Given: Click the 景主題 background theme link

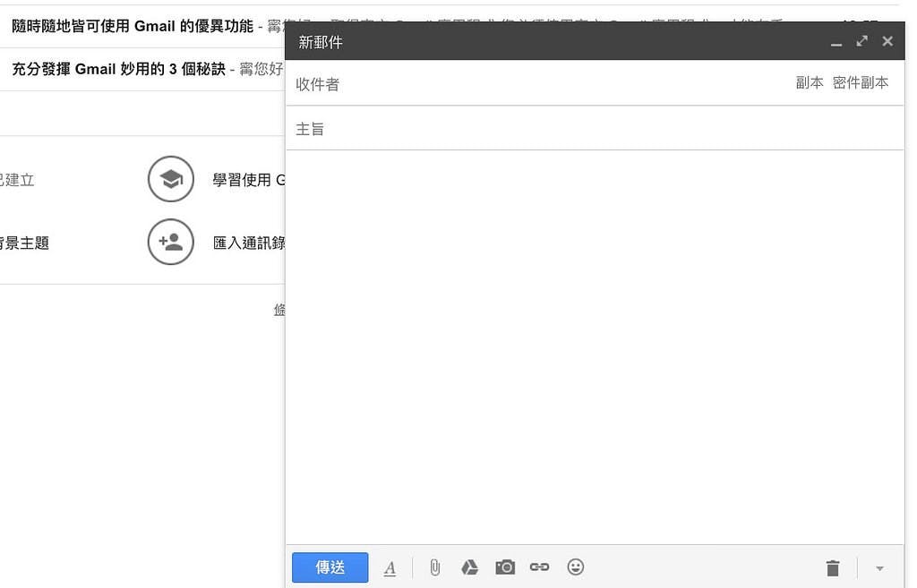Looking at the screenshot, I should 24,243.
